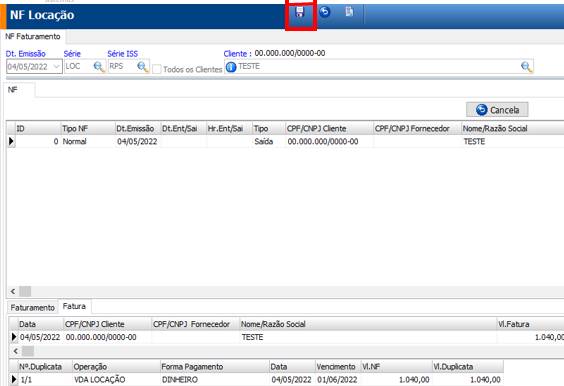Click the Vencimento column header
Screen dimensions: 564x386
(338, 367)
